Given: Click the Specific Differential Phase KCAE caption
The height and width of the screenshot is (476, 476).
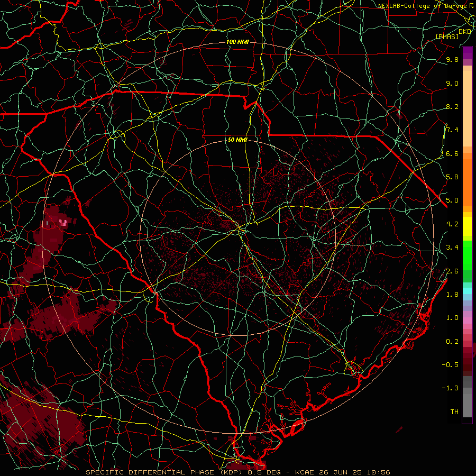Looking at the screenshot, I should (x=237, y=472).
